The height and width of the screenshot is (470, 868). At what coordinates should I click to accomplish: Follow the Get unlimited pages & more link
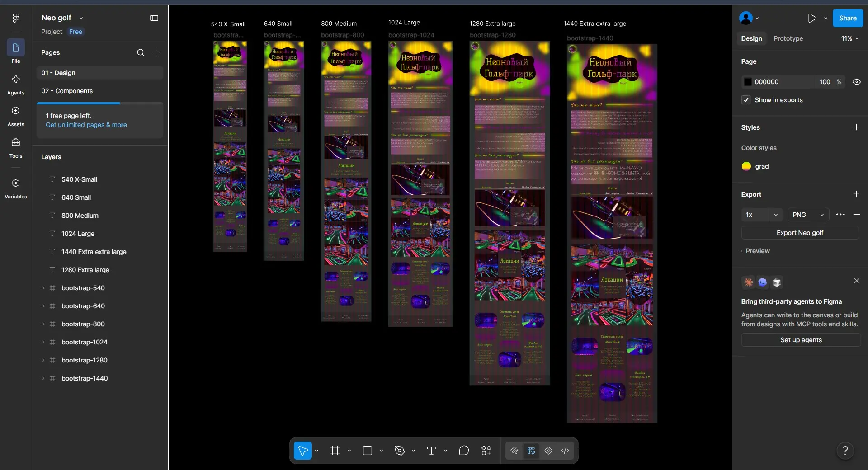[86, 125]
